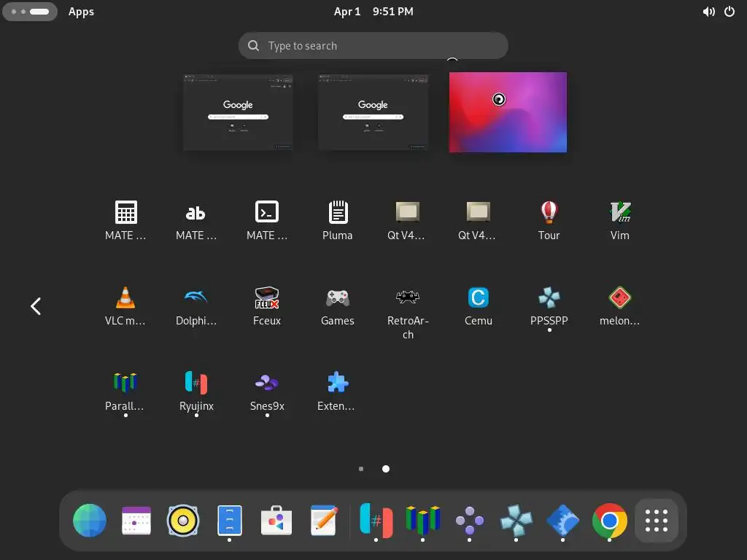Image resolution: width=747 pixels, height=560 pixels.
Task: Select the second app grid page dot
Action: (x=386, y=469)
